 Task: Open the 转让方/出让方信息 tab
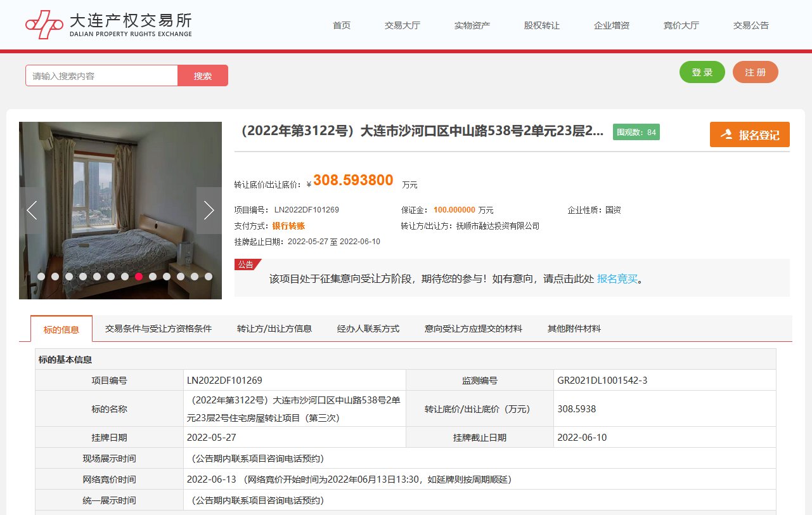[274, 329]
